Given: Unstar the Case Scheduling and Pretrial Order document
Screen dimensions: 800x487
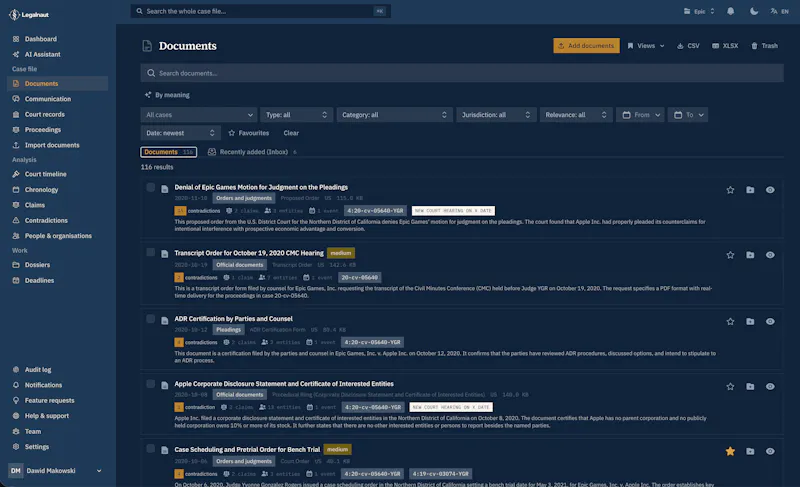Looking at the screenshot, I should point(730,451).
